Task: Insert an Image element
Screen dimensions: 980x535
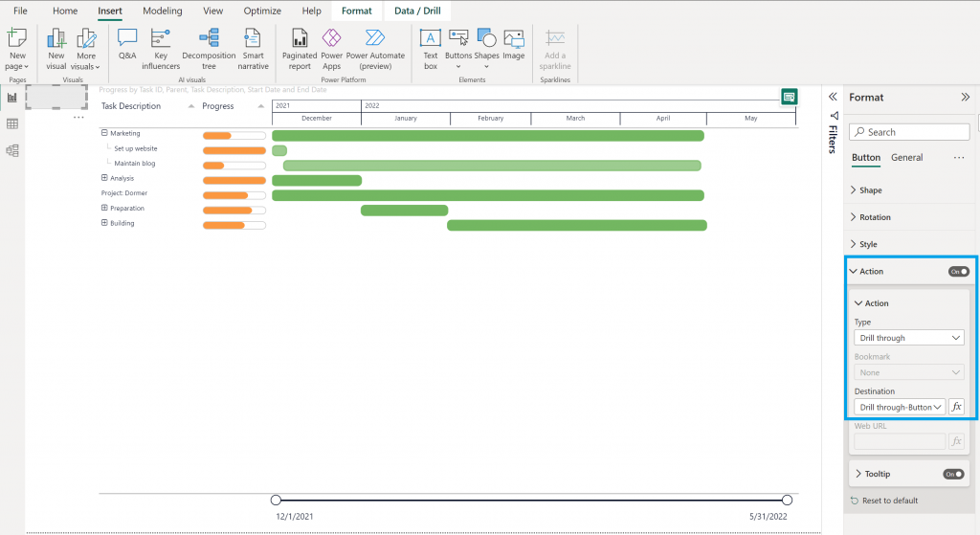Action: [514, 44]
